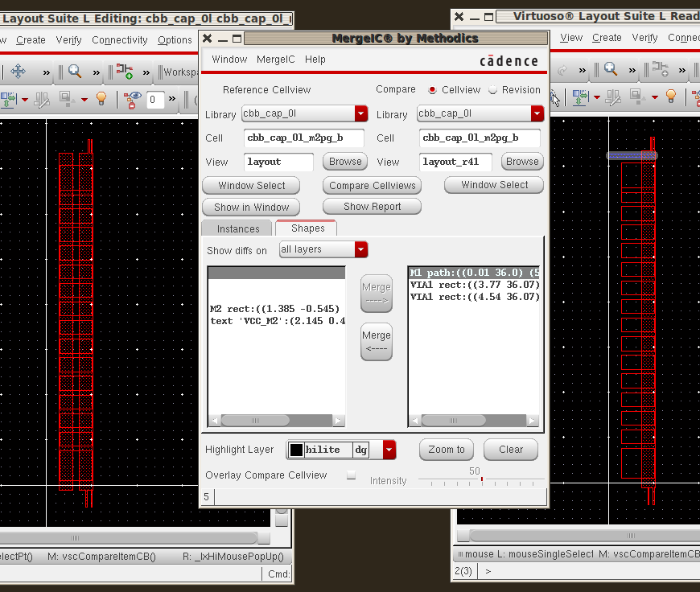
Task: Select the Revision radio button
Action: point(493,90)
